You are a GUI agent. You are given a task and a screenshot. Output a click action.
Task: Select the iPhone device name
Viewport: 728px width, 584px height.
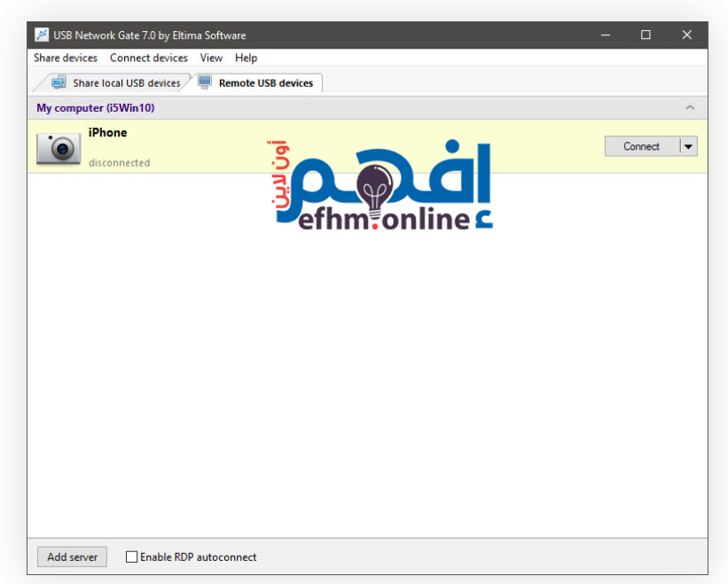[107, 133]
